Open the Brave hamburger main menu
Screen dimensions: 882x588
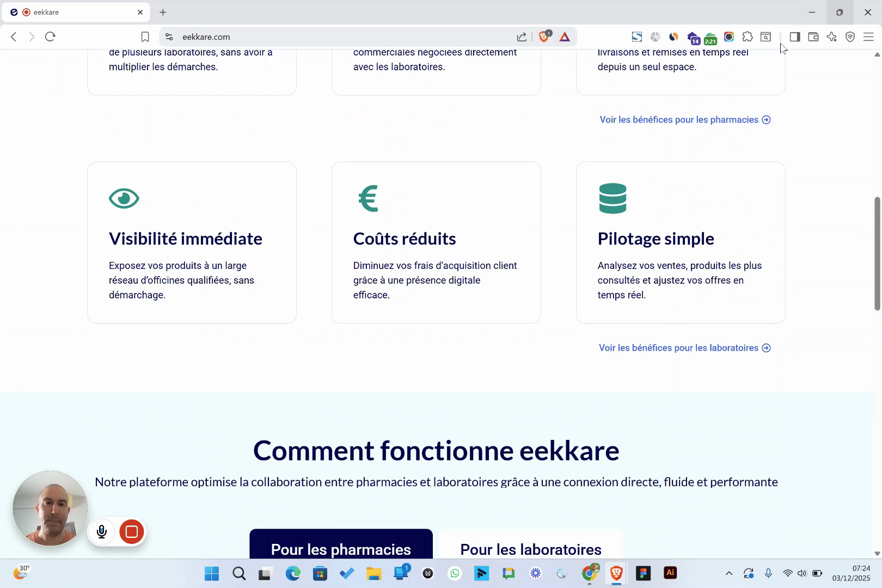click(868, 36)
